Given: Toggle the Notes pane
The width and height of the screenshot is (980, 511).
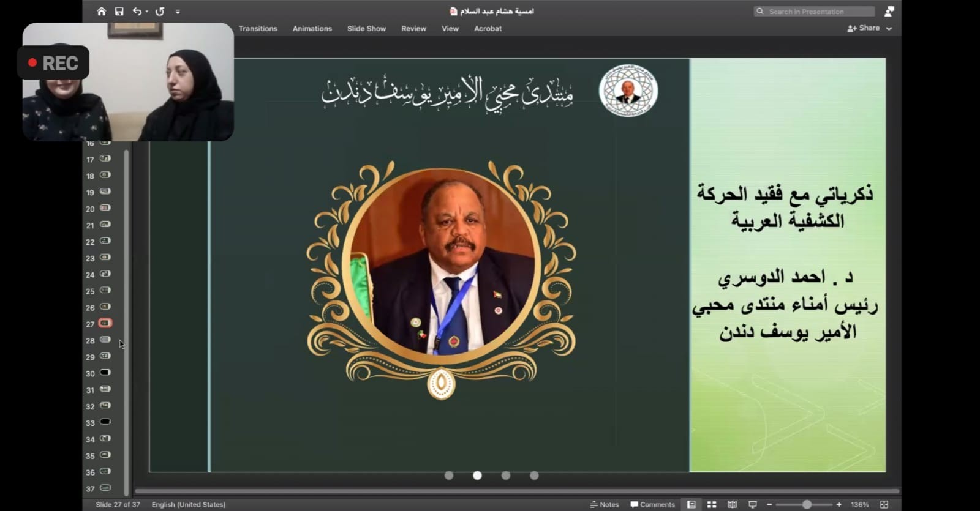Looking at the screenshot, I should pyautogui.click(x=605, y=504).
